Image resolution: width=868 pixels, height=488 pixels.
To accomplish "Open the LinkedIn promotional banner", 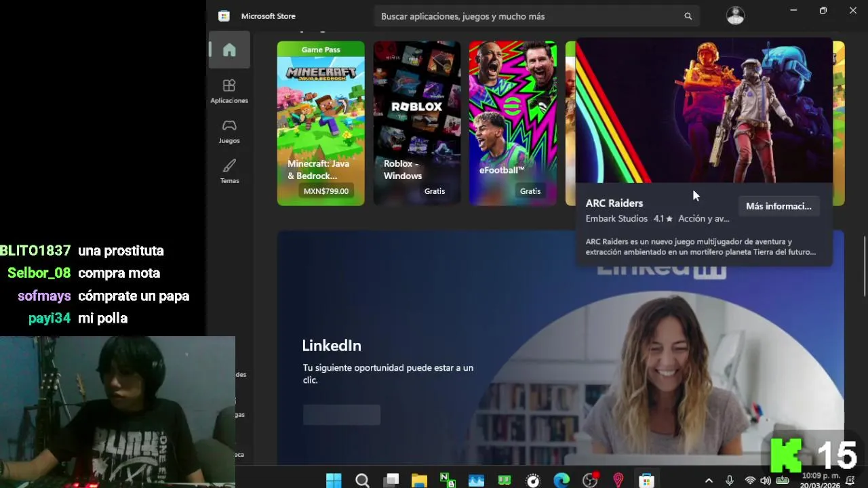I will click(x=561, y=347).
